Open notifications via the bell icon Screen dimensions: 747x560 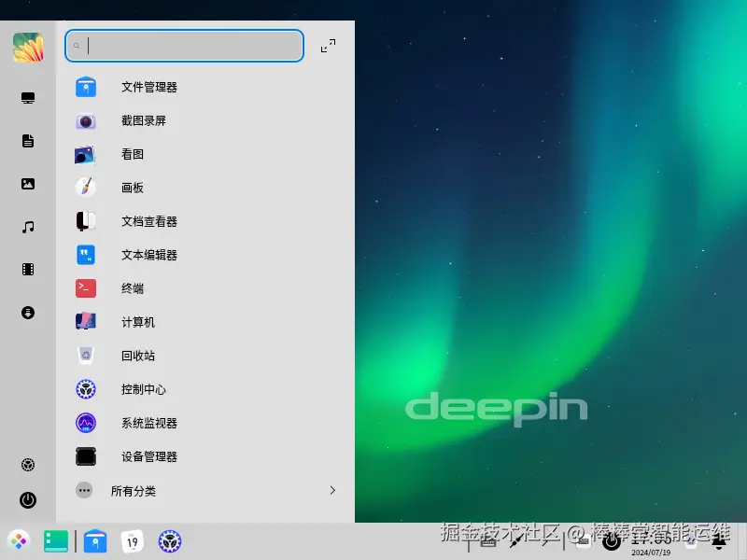[x=719, y=541]
